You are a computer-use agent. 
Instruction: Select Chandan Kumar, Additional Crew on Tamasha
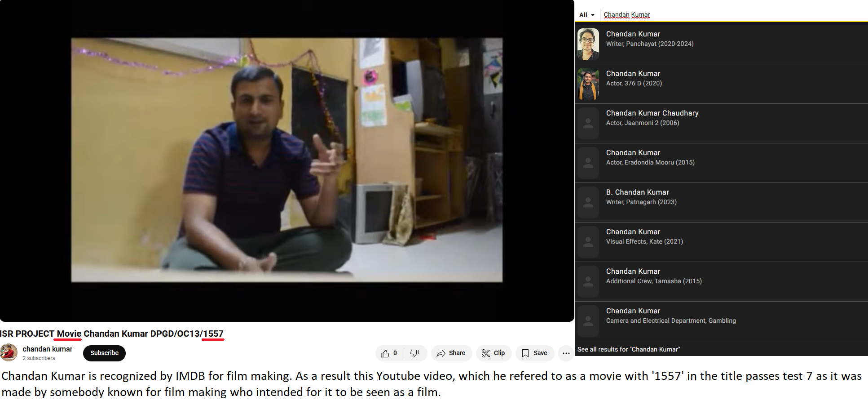tap(721, 281)
